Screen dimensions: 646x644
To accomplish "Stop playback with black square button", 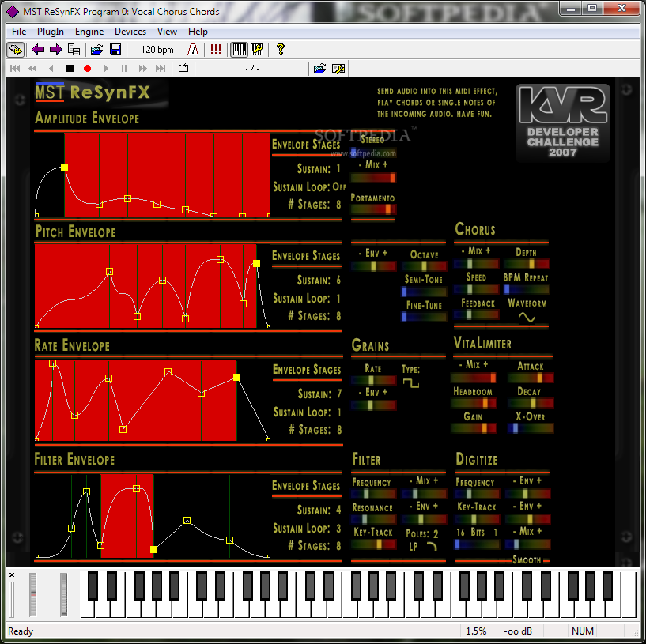I will [70, 69].
